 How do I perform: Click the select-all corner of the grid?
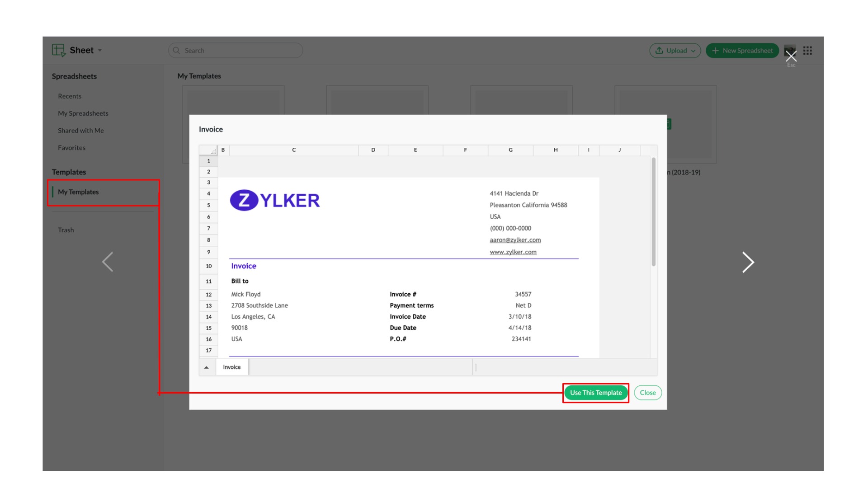coord(209,150)
